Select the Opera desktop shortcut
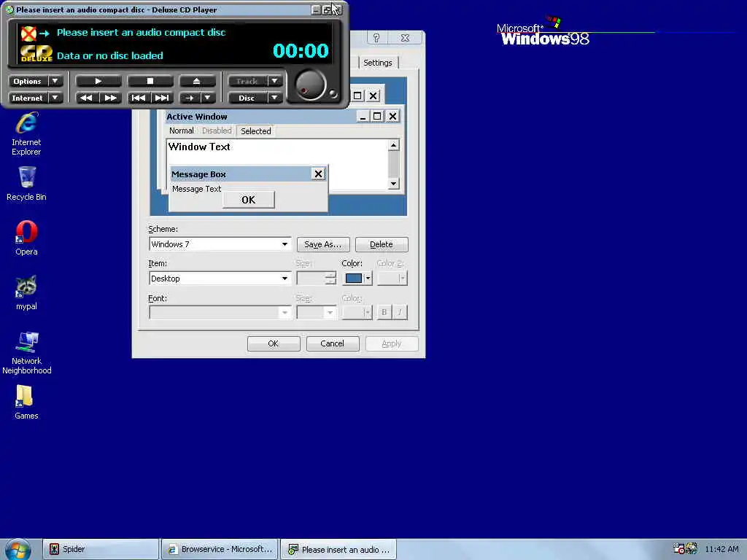 click(26, 238)
